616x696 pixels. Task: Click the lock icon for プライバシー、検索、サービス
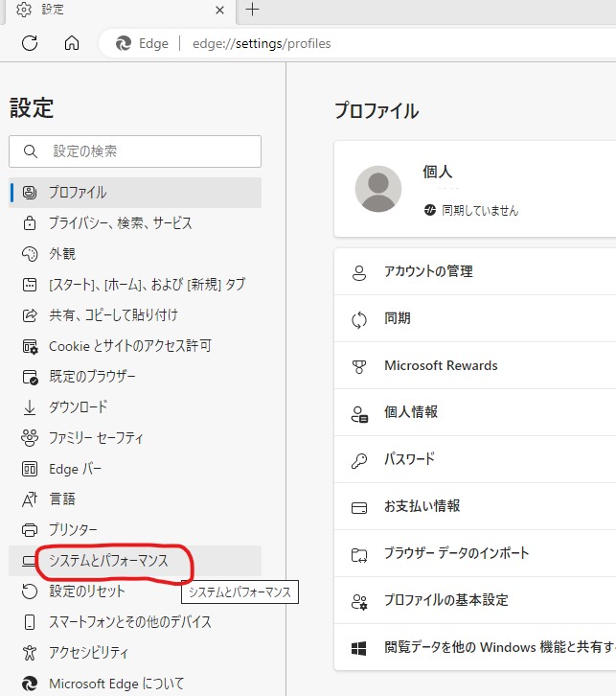pos(30,222)
